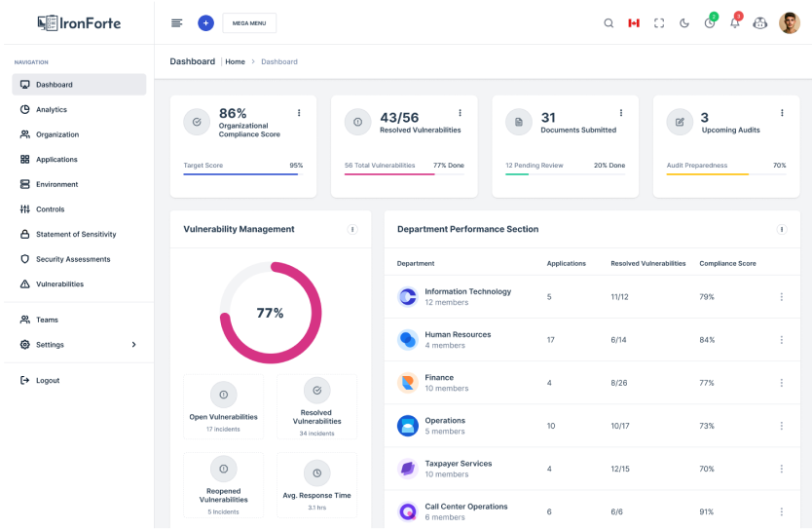Enter fullscreen mode using the header icon
812x529 pixels.
point(659,23)
